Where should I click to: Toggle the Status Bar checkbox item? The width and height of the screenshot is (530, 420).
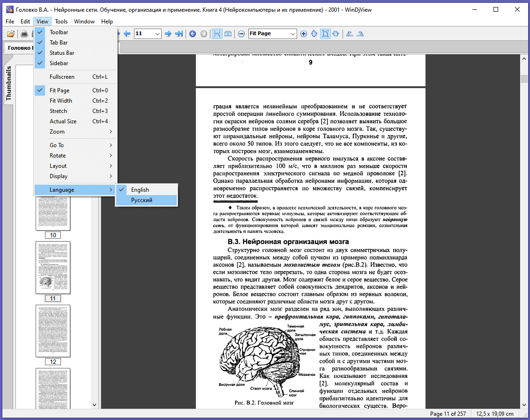62,53
